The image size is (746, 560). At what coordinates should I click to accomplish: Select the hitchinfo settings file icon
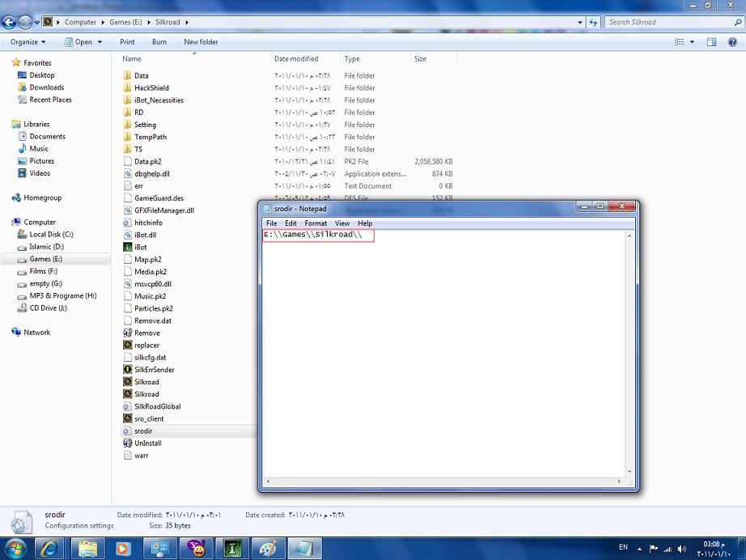[127, 223]
